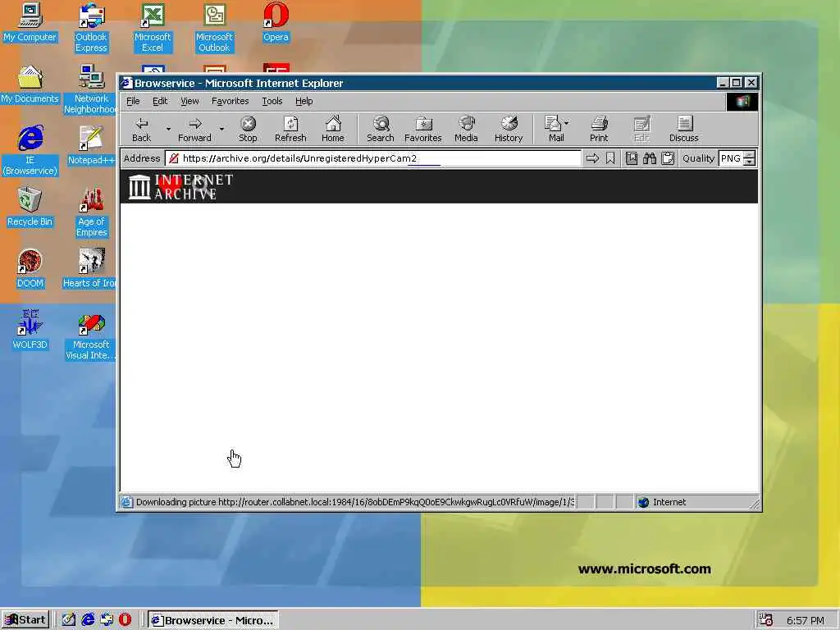Image resolution: width=840 pixels, height=630 pixels.
Task: Open the Search toolbar pane
Action: point(381,130)
